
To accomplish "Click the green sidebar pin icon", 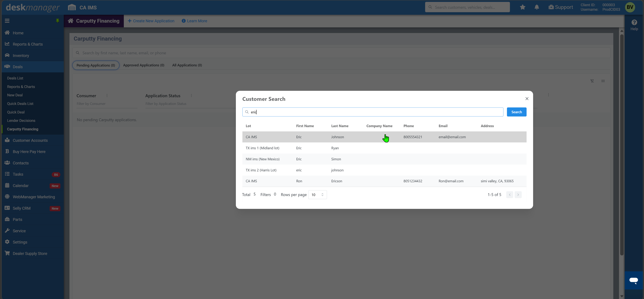I will click(x=58, y=21).
